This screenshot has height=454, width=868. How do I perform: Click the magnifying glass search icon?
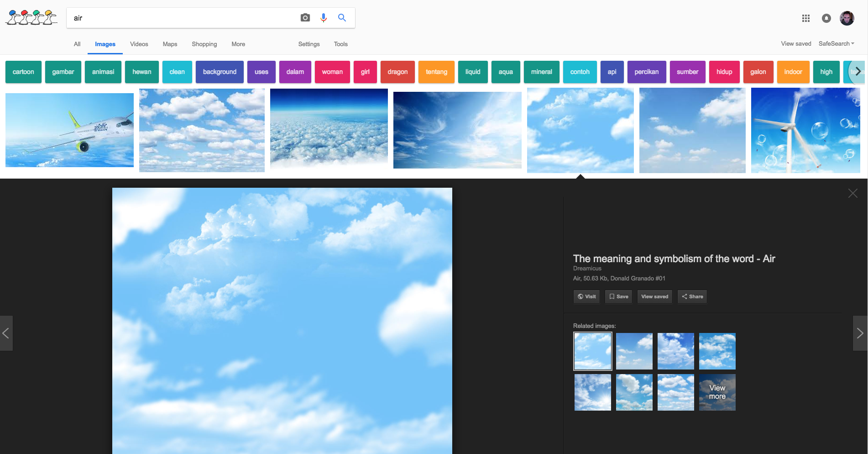tap(342, 18)
